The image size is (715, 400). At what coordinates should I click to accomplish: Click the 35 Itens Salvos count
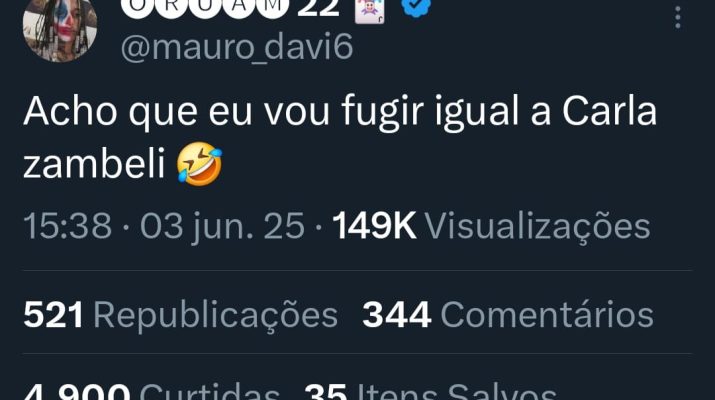pyautogui.click(x=430, y=392)
